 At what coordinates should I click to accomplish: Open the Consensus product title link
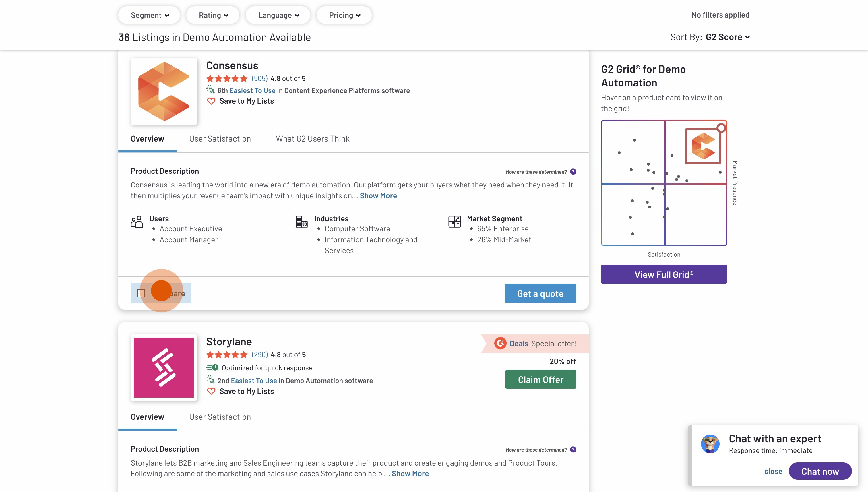click(232, 65)
